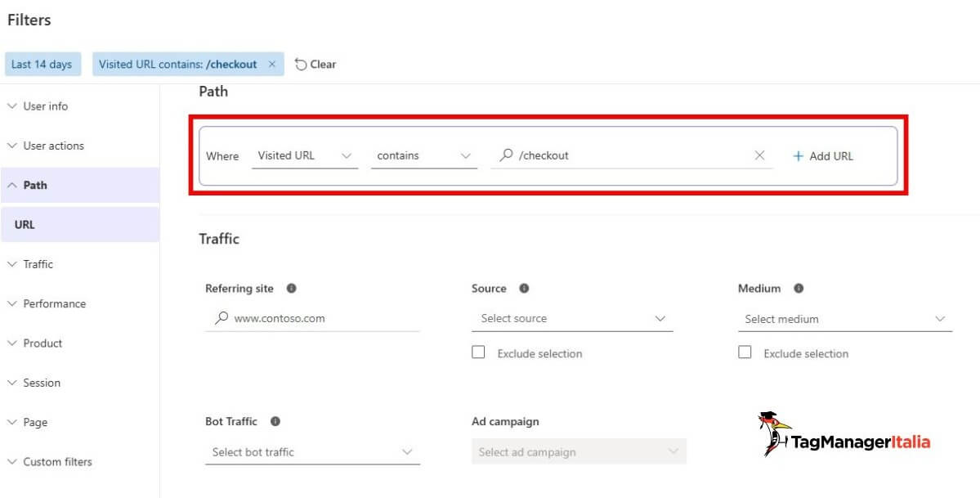Viewport: 980px width, 498px height.
Task: Click the search magnifier inside the /checkout field
Action: pos(508,155)
